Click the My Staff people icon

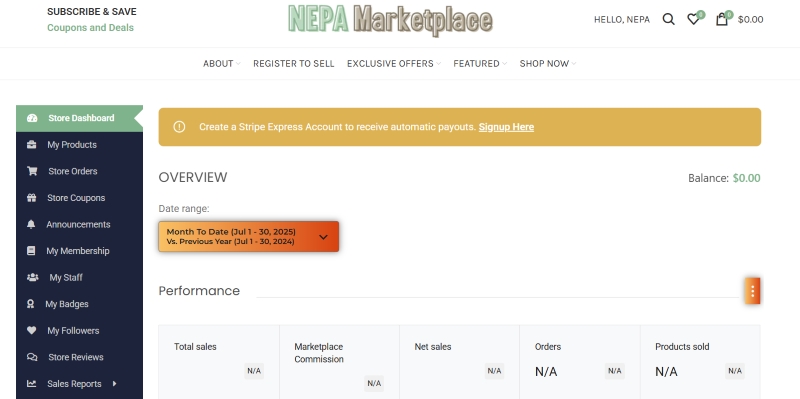click(x=33, y=278)
